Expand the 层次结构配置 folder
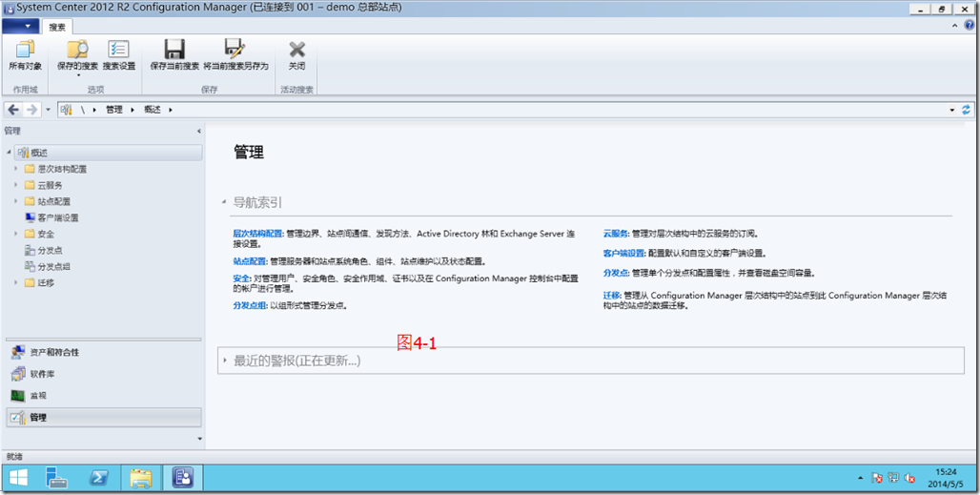The image size is (980, 495). click(15, 169)
